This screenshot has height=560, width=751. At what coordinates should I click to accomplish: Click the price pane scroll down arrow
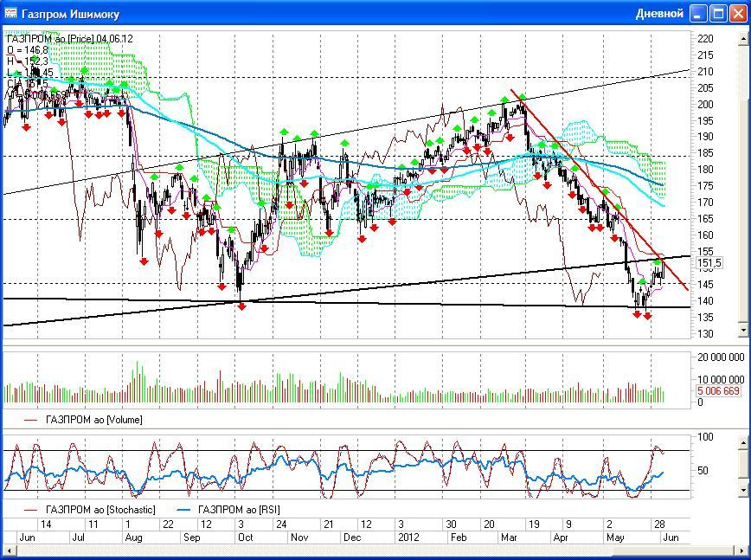(x=744, y=330)
